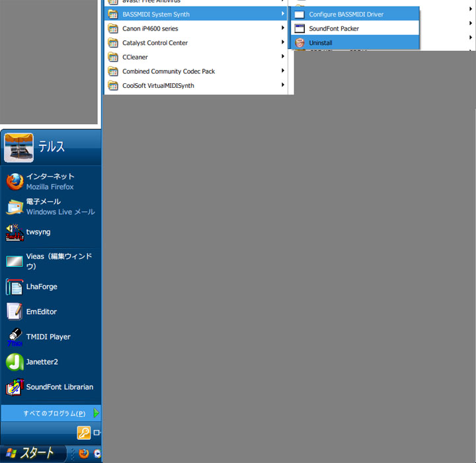
Task: Select Canon iP4600 series program group
Action: 196,28
